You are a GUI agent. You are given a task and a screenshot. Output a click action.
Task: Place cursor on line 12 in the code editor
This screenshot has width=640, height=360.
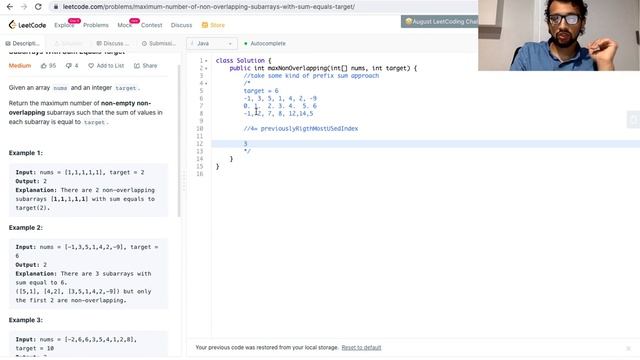click(425, 144)
